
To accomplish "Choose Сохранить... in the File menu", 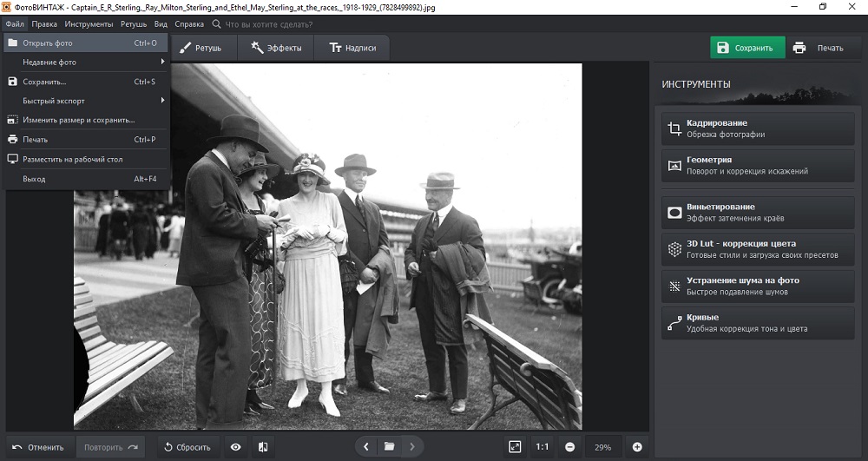I will click(x=85, y=82).
